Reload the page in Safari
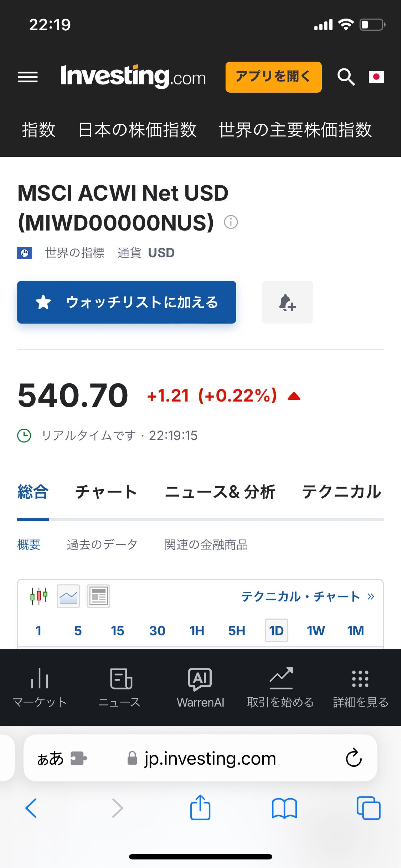This screenshot has height=868, width=401. tap(353, 758)
